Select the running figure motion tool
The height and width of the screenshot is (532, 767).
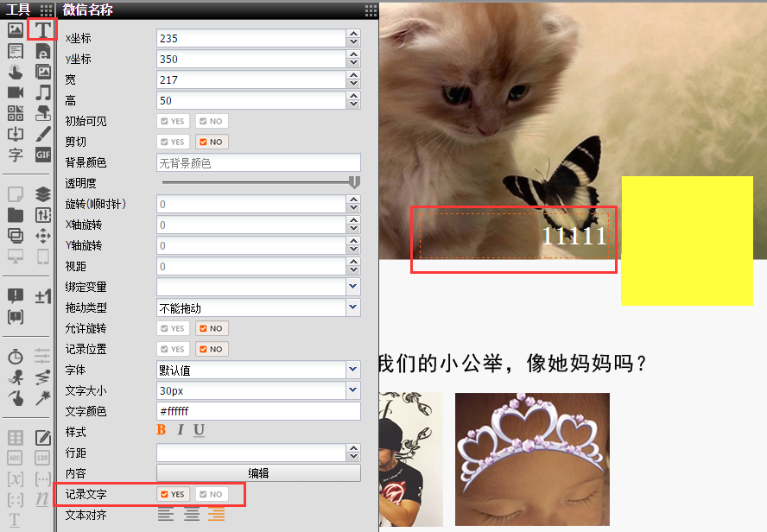(x=16, y=377)
